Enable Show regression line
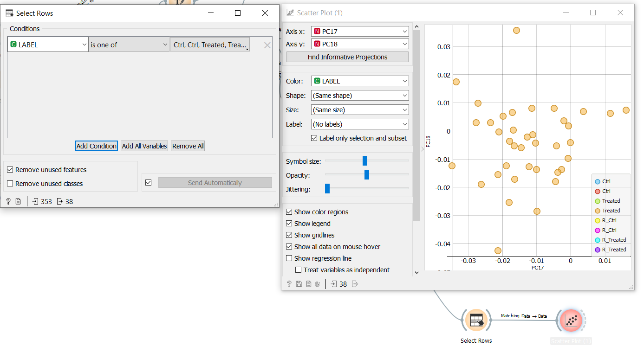Viewport: 644px width, 359px height. point(289,258)
